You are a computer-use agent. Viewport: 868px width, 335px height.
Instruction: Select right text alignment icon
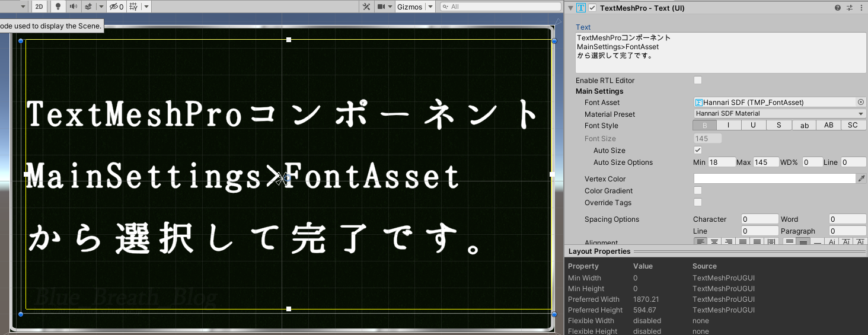click(x=728, y=242)
